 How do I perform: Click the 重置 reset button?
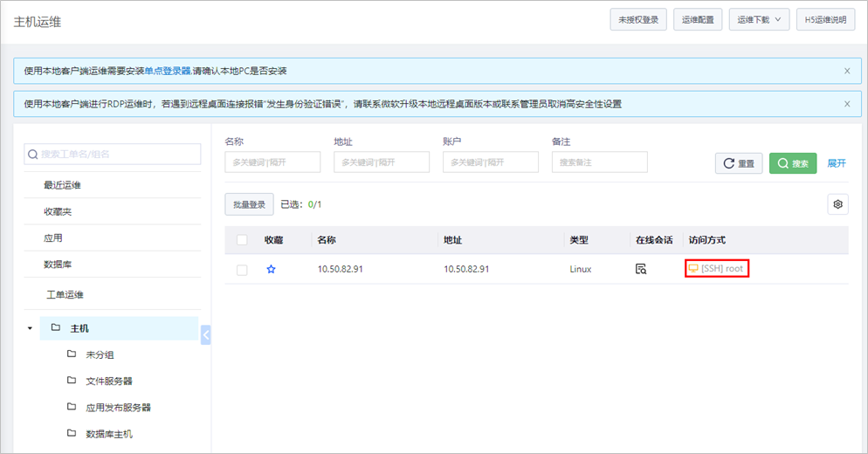coord(738,163)
